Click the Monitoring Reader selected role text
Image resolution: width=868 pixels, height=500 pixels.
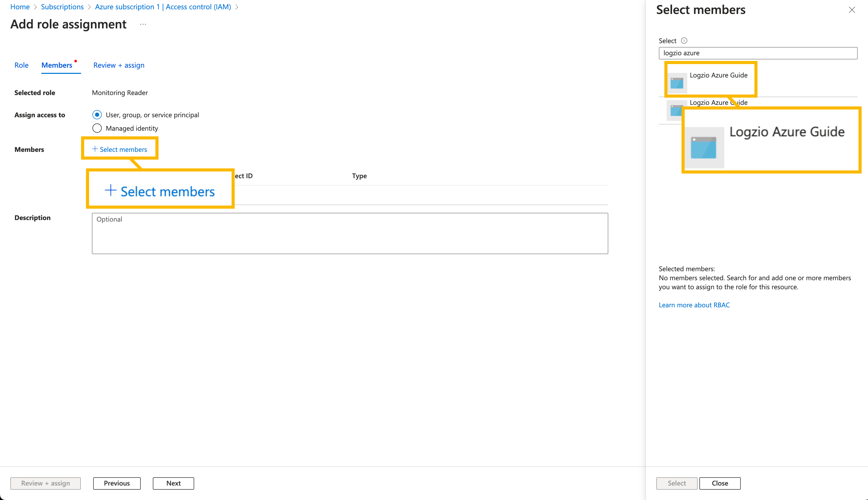point(120,93)
